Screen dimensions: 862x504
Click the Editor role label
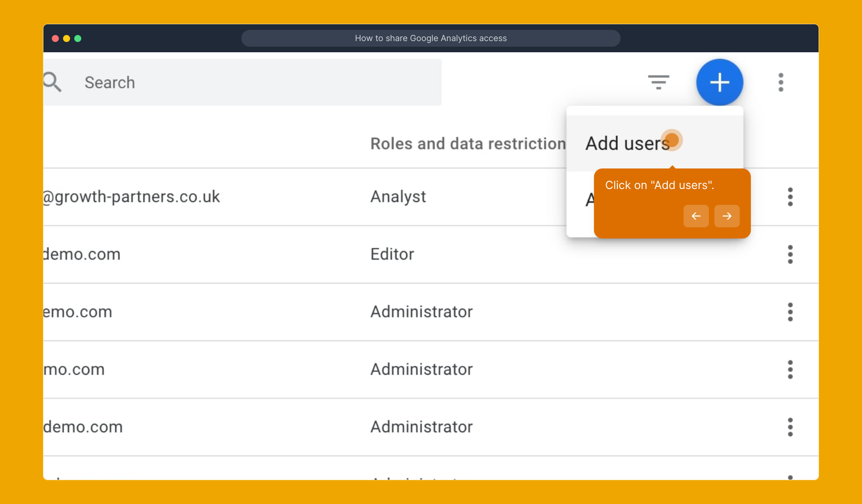coord(392,254)
